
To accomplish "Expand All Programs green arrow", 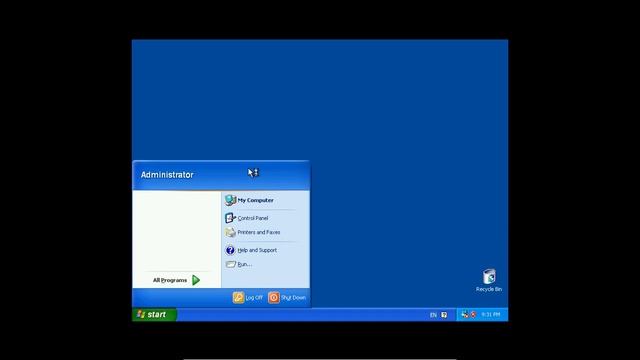I will 196,280.
